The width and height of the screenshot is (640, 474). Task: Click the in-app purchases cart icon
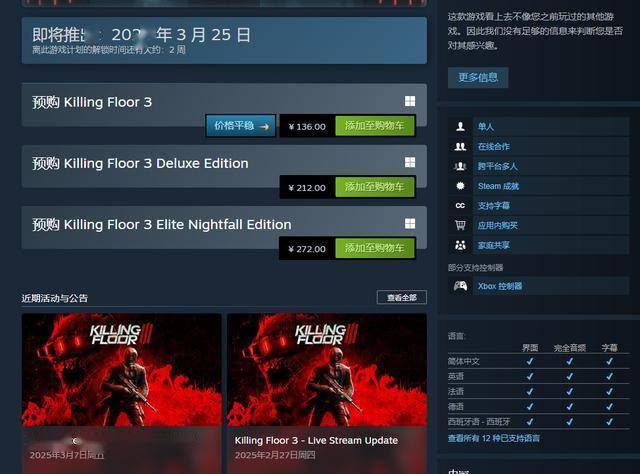pyautogui.click(x=460, y=225)
